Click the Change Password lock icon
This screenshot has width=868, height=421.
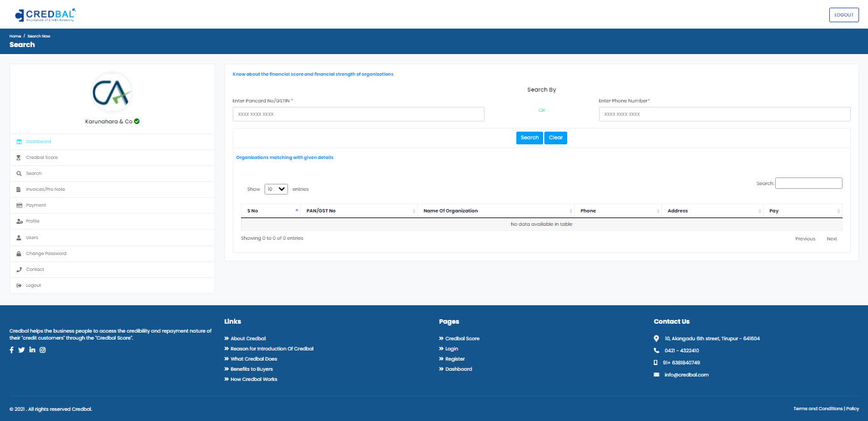pyautogui.click(x=19, y=254)
